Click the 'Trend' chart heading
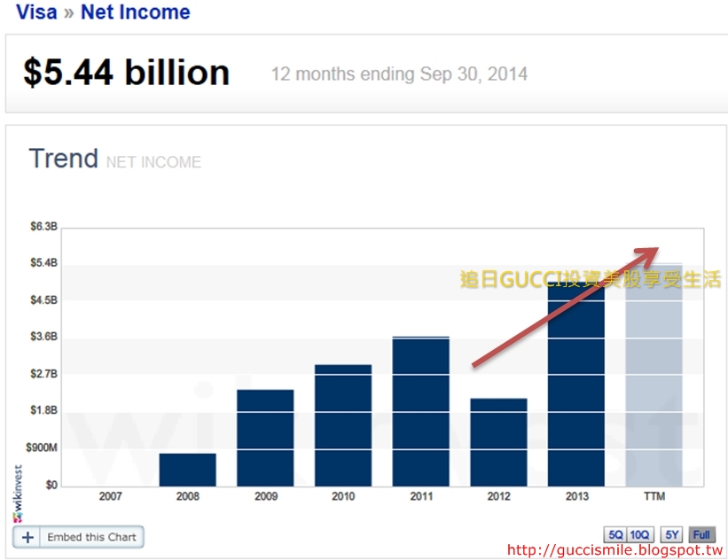The height and width of the screenshot is (560, 728). [x=64, y=159]
